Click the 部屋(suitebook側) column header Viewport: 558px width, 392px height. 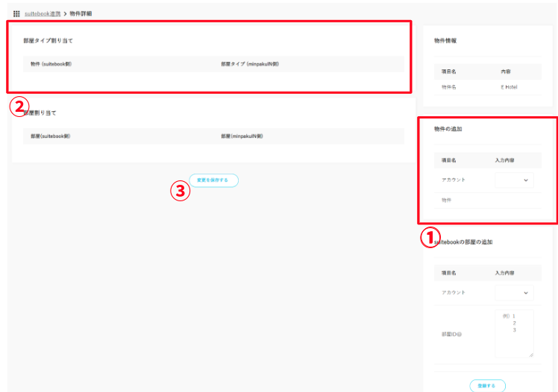[x=51, y=136]
